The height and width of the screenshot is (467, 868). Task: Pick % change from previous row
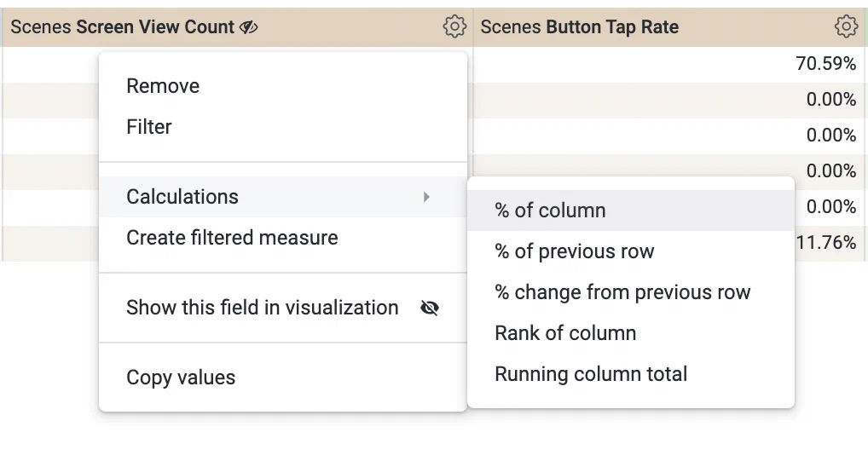tap(622, 292)
